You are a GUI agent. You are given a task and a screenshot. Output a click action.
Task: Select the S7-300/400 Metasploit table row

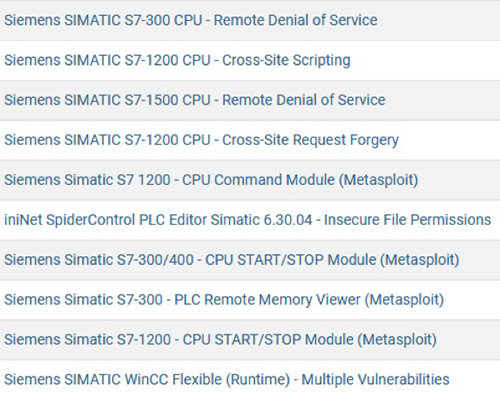click(250, 260)
